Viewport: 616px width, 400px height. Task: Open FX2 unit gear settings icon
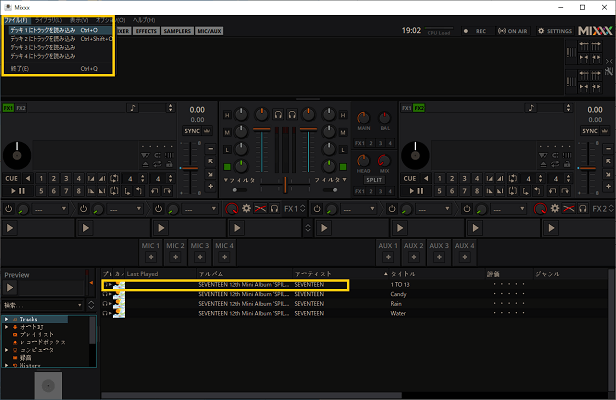(555, 208)
